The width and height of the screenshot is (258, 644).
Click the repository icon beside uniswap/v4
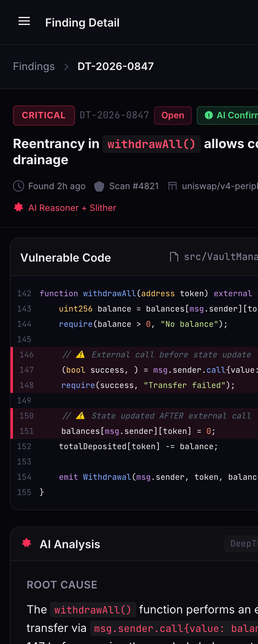click(x=173, y=186)
